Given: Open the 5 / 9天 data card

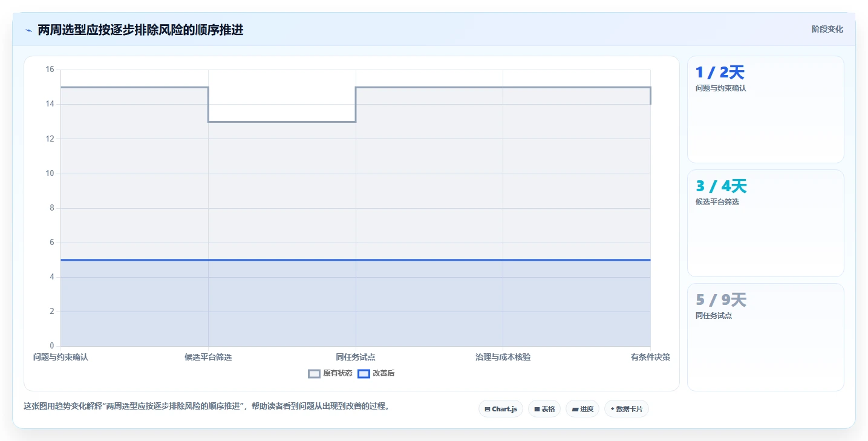Looking at the screenshot, I should tap(765, 337).
